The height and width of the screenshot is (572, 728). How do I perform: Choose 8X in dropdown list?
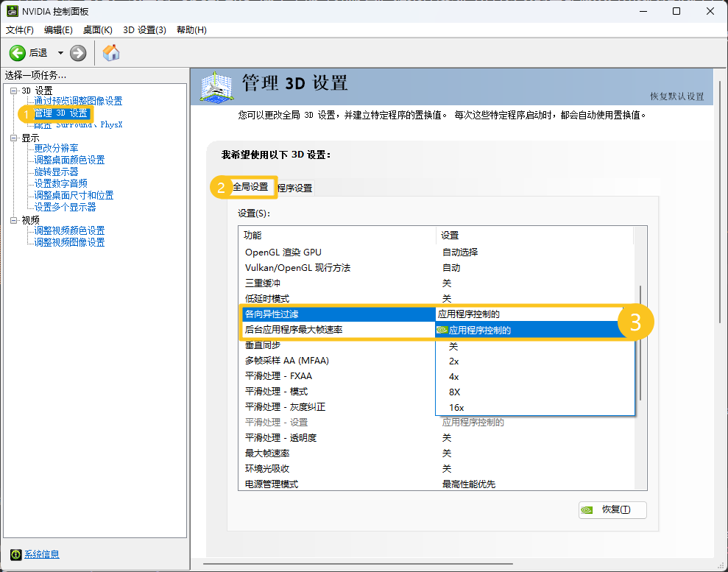534,392
